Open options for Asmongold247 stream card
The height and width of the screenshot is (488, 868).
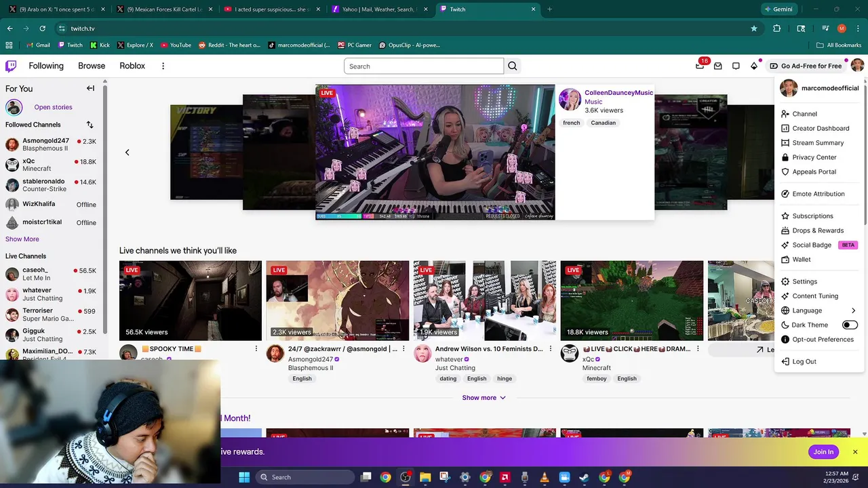[403, 348]
